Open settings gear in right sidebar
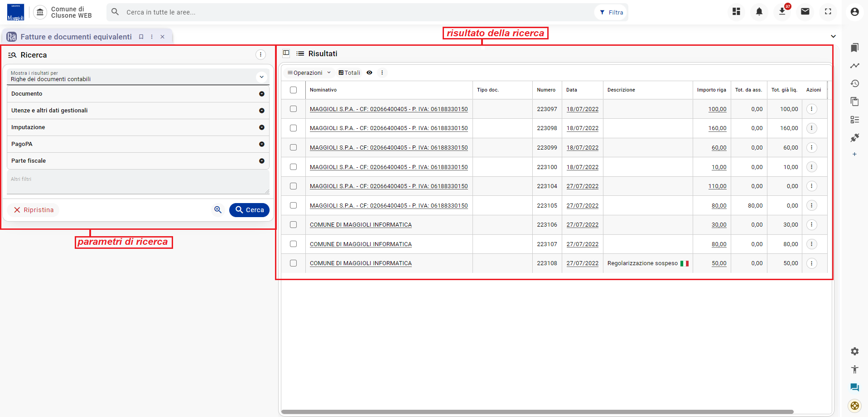 (854, 351)
